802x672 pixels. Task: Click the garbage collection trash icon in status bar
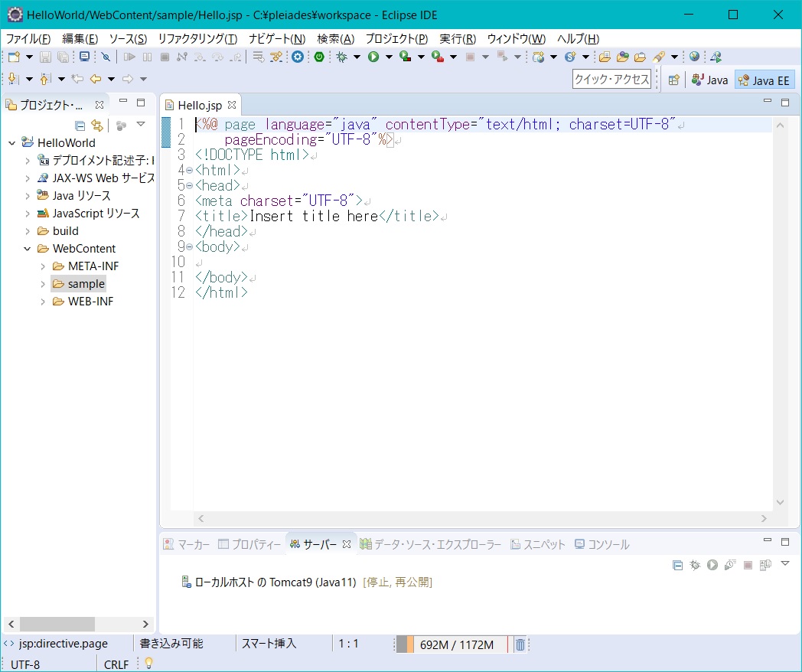(520, 644)
